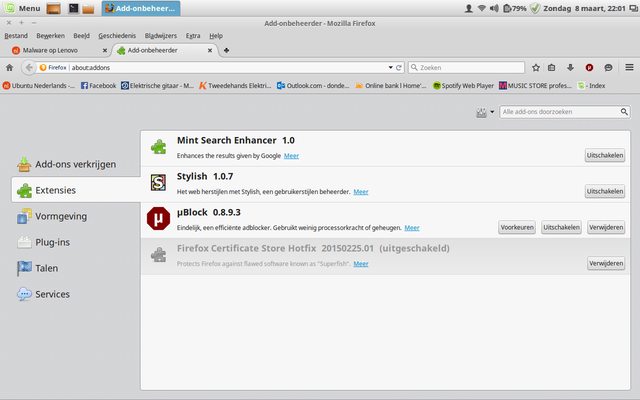Disable Mint Search Enhancer via Uitschakelen
The width and height of the screenshot is (640, 400).
pyautogui.click(x=604, y=156)
